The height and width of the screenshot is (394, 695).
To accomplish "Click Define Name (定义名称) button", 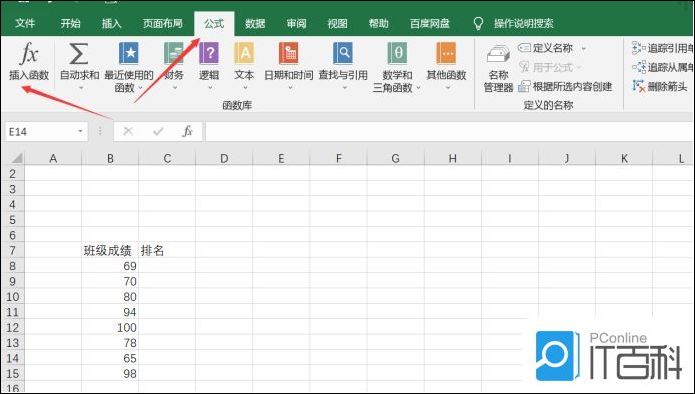I will [547, 48].
